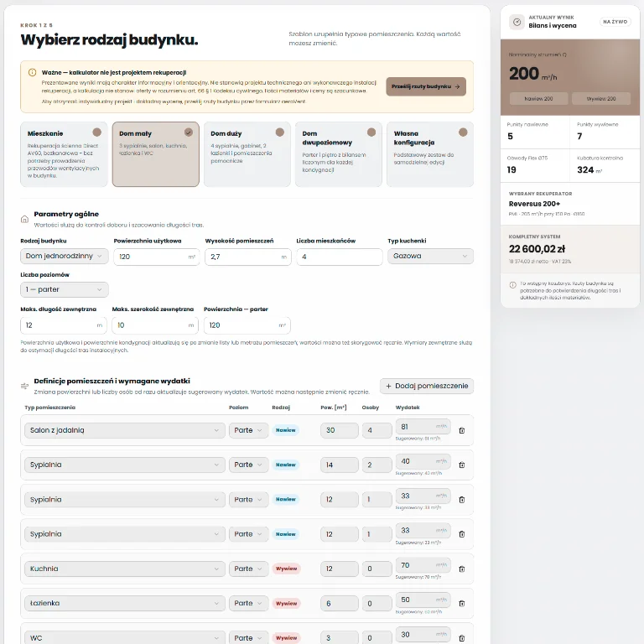Screen dimensions: 644x644
Task: Click the Punkty nawiewne value 5
Action: tap(510, 137)
